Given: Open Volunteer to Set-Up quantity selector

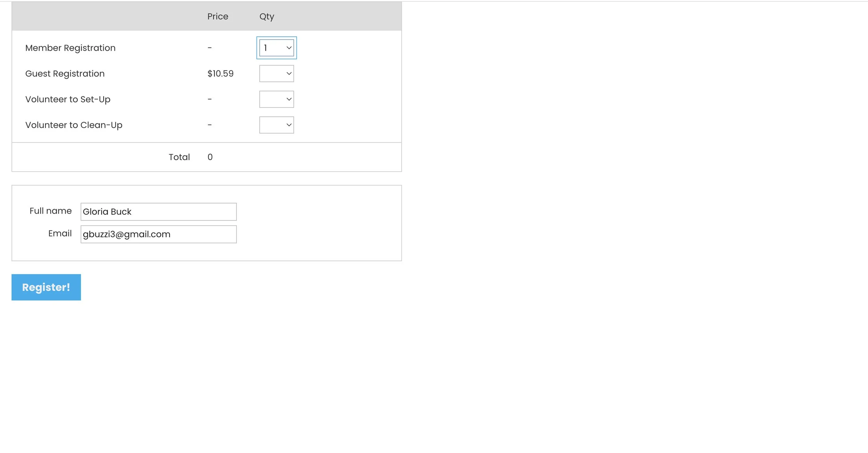Looking at the screenshot, I should pyautogui.click(x=276, y=99).
